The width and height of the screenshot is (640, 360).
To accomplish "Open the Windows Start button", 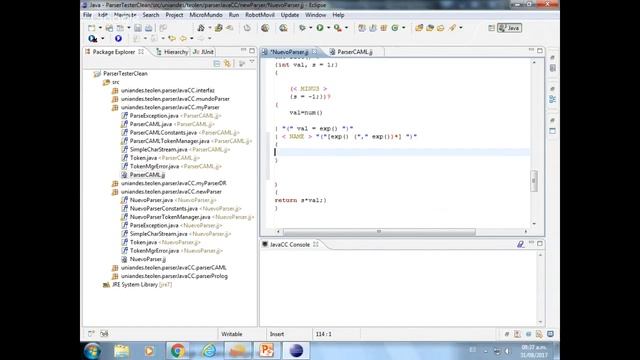I will click(x=92, y=351).
